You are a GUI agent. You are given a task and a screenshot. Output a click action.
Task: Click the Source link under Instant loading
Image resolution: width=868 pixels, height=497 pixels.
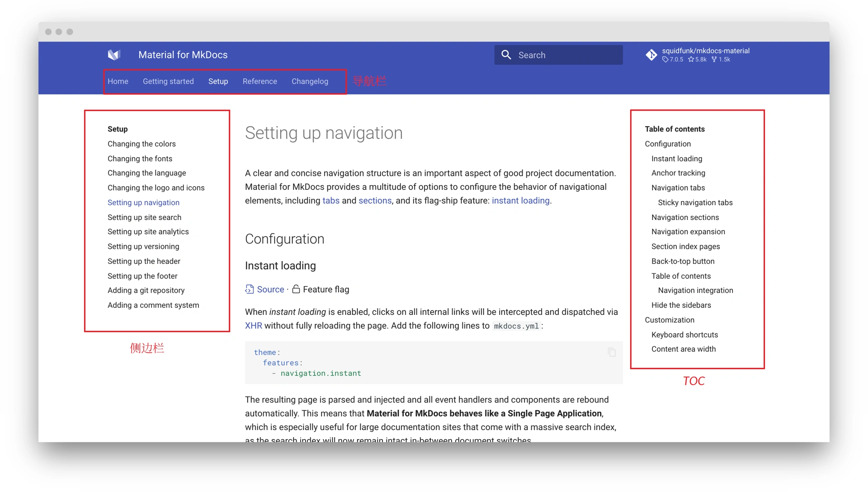(x=270, y=289)
